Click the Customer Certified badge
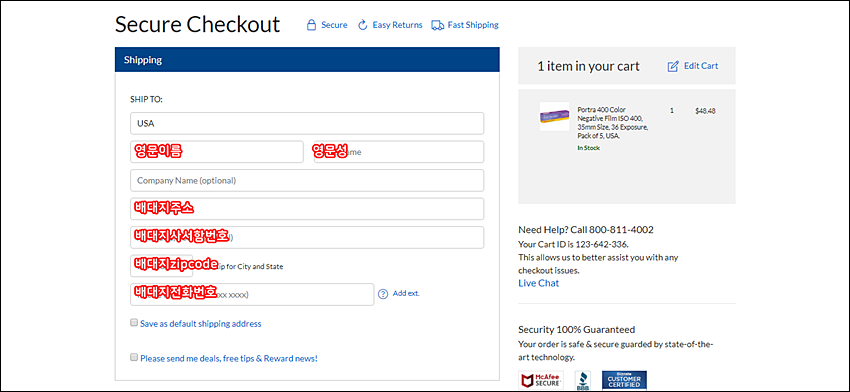The width and height of the screenshot is (850, 392). click(624, 381)
